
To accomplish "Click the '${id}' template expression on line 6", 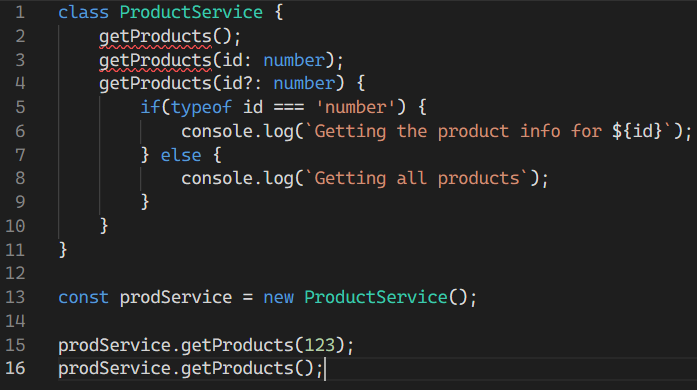I will [x=637, y=131].
